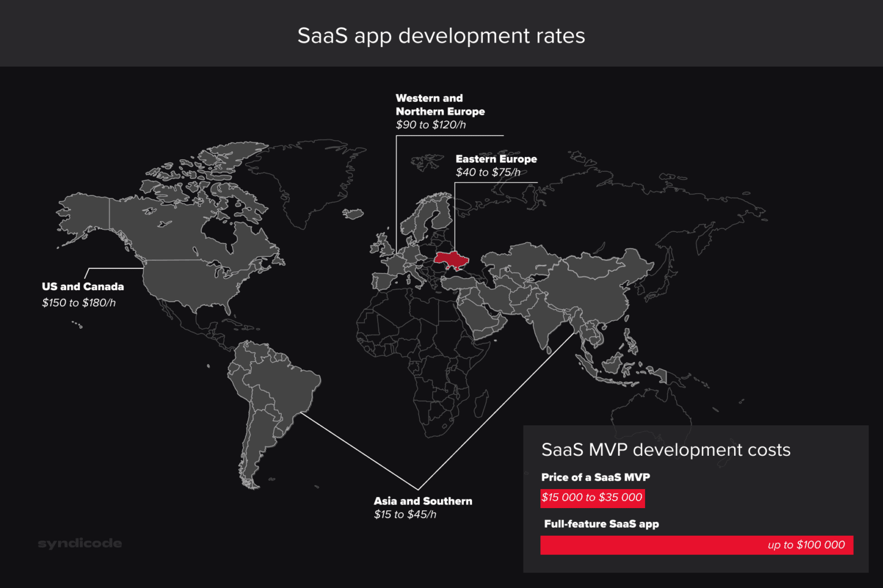Click the $40 to $75/h rate text

pos(488,172)
